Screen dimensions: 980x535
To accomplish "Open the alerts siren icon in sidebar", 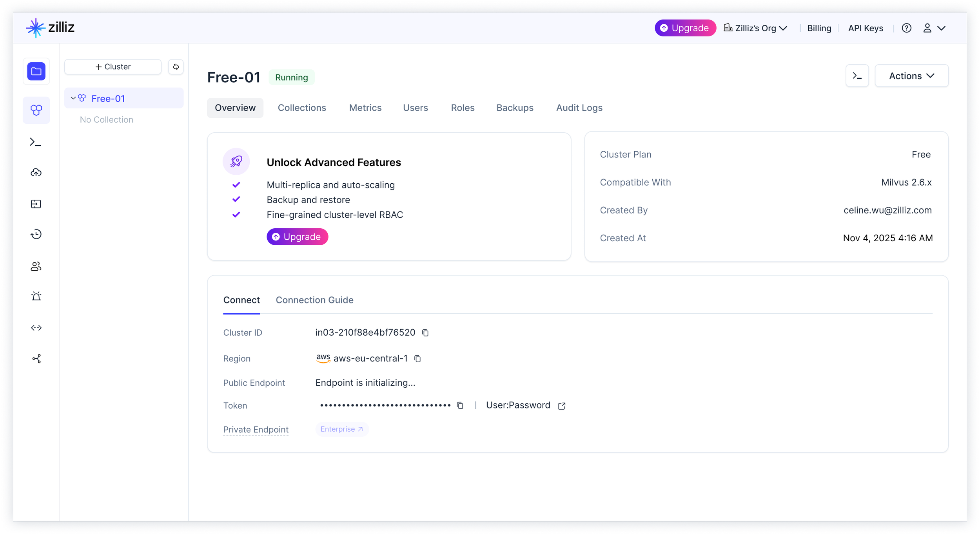I will [36, 296].
